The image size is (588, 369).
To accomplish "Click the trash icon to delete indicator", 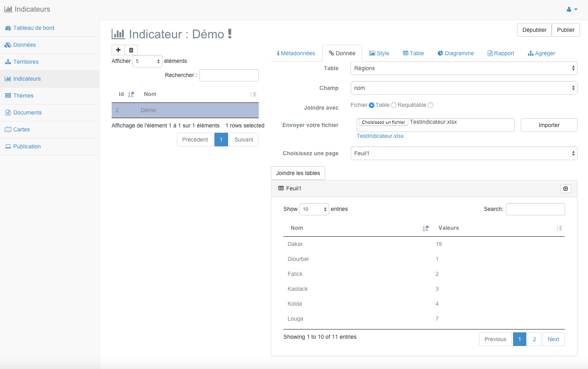I will click(x=131, y=50).
